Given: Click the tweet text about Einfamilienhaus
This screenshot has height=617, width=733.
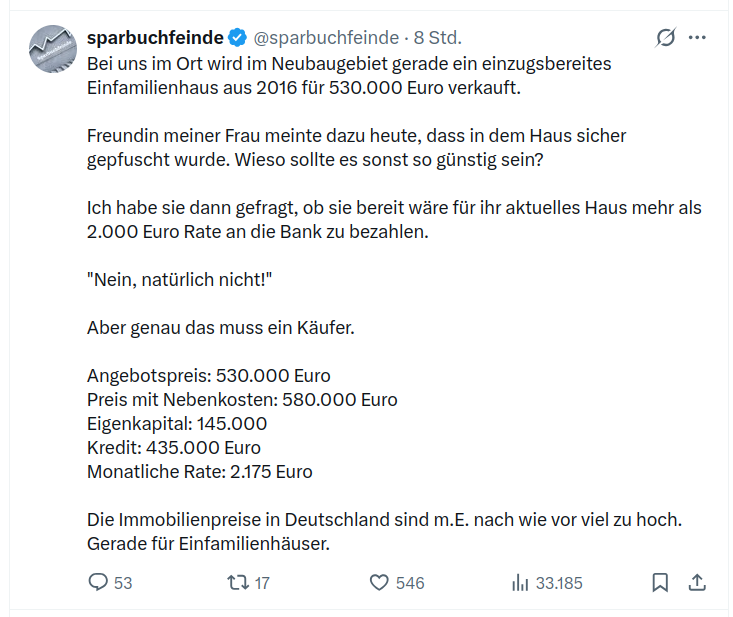Looking at the screenshot, I should click(x=349, y=76).
